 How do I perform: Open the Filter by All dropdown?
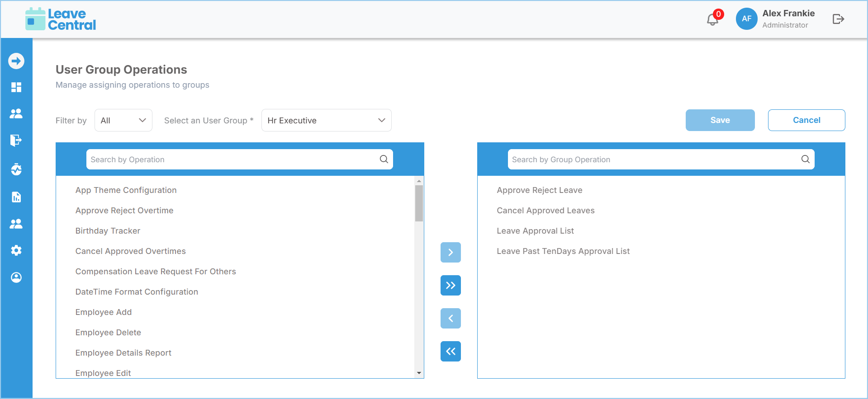[x=123, y=120]
